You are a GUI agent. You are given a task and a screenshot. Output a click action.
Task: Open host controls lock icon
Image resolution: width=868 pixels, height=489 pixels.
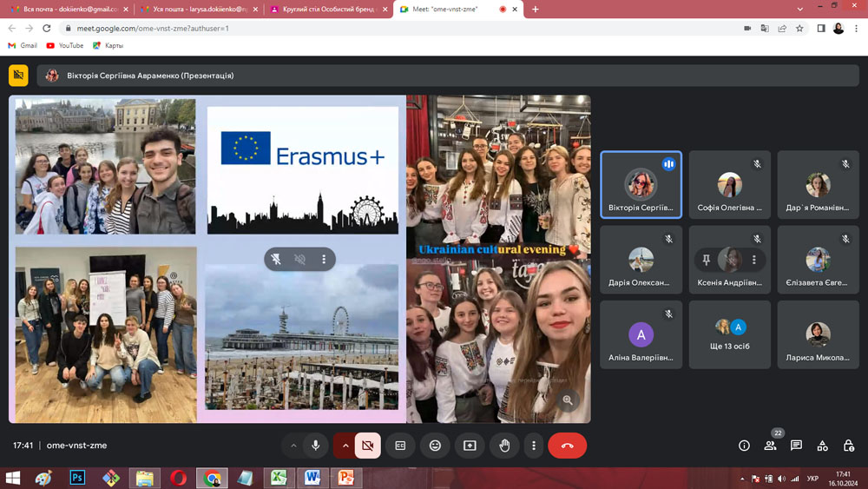click(x=848, y=446)
